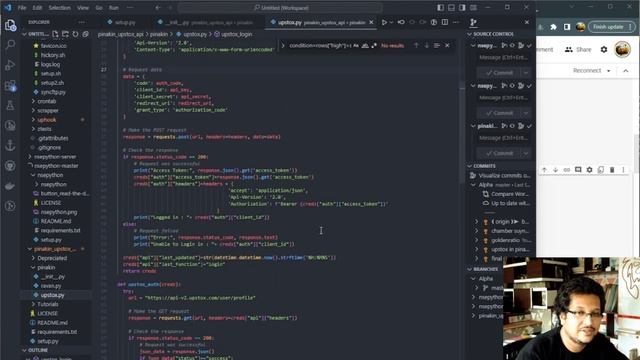Viewport: 640px width, 360px height.
Task: Collapse all folders in Explorer
Action: [85, 34]
